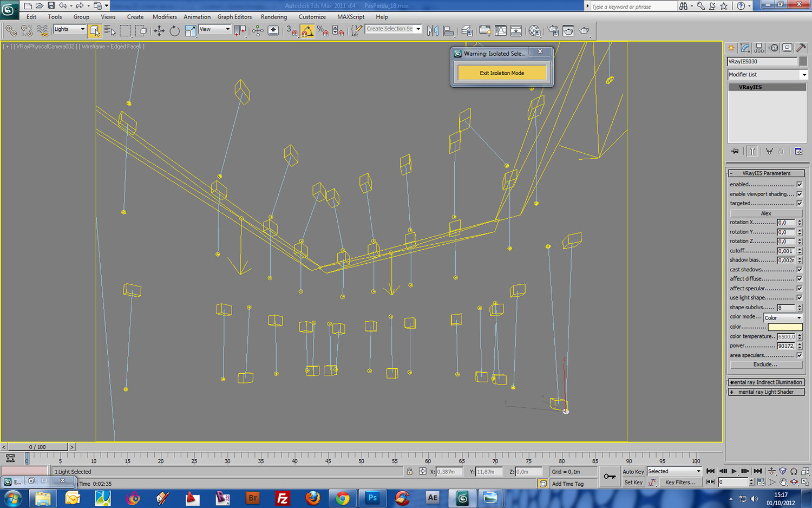Screen dimensions: 812x508
Task: Open the Edit menu
Action: [x=31, y=17]
